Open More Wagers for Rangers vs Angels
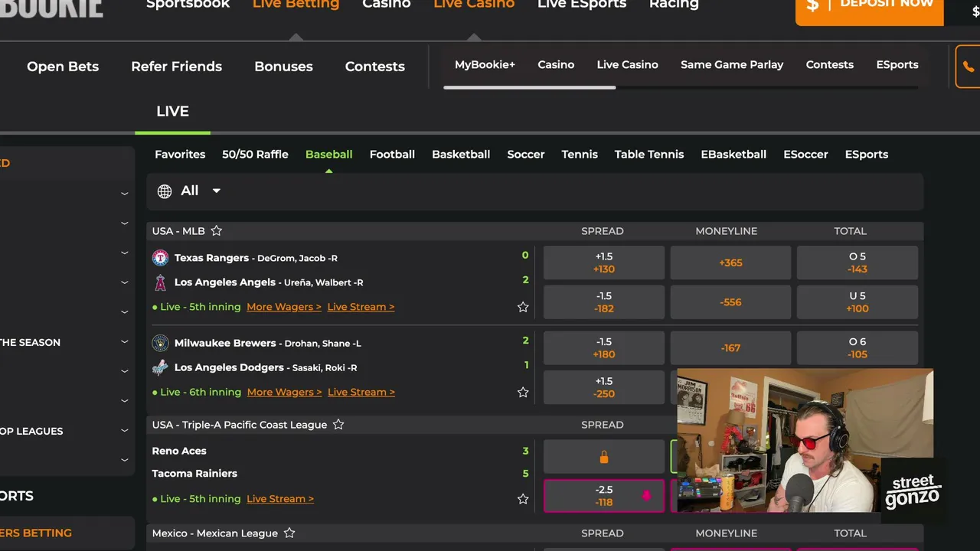980x551 pixels. [284, 307]
